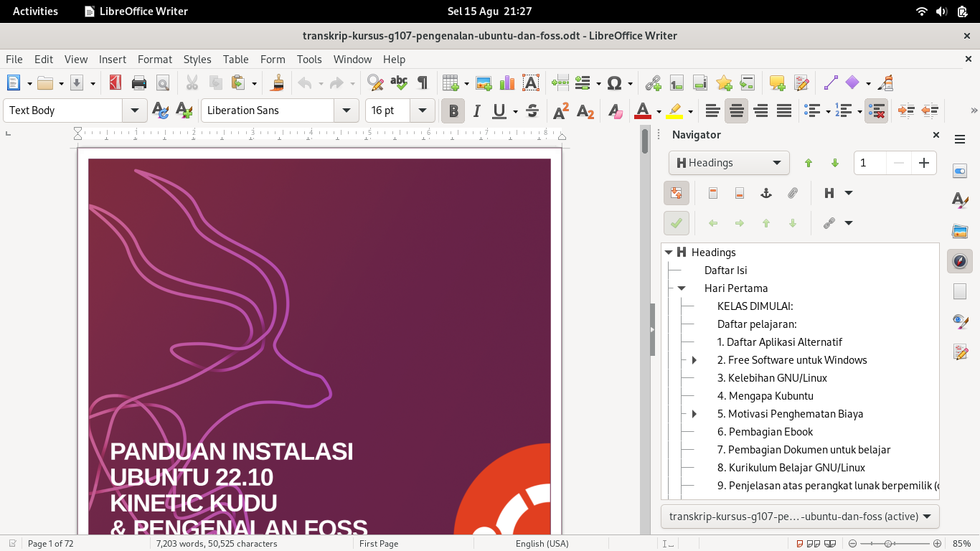Image resolution: width=980 pixels, height=551 pixels.
Task: Open Font Color dropdown arrow
Action: pyautogui.click(x=657, y=111)
